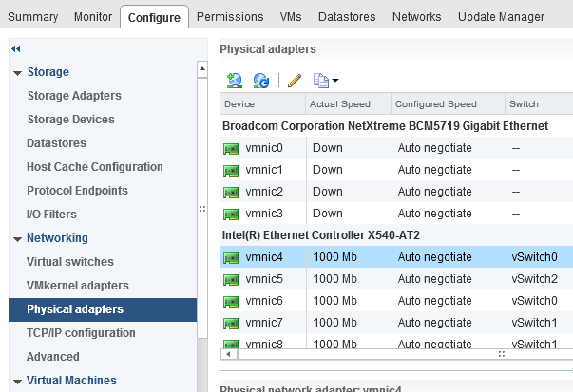Open Advanced networking settings
The image size is (573, 392).
52,357
